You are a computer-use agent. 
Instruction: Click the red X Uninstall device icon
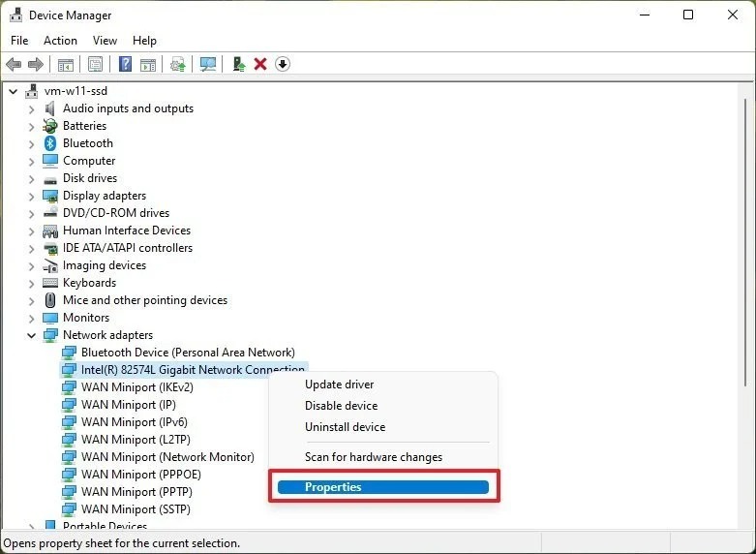(x=260, y=64)
